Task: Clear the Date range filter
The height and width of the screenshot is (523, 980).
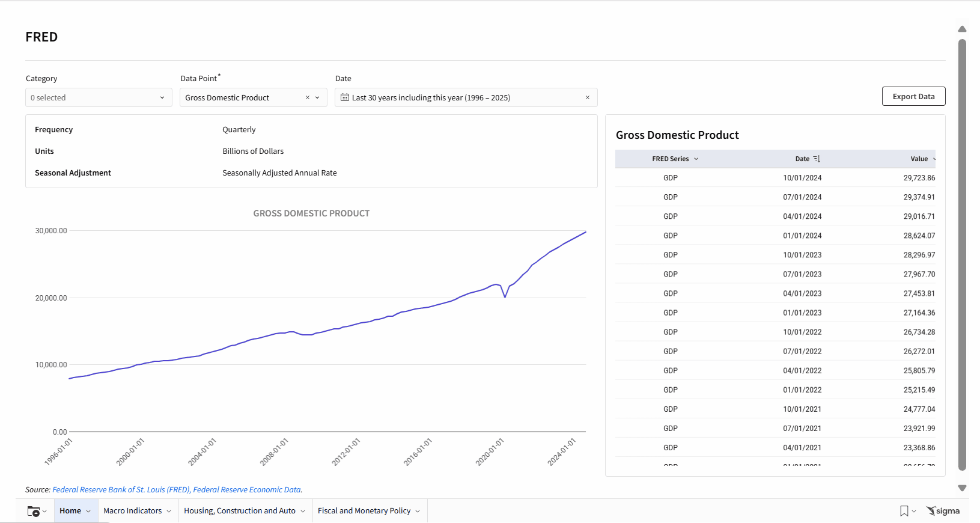Action: click(588, 97)
